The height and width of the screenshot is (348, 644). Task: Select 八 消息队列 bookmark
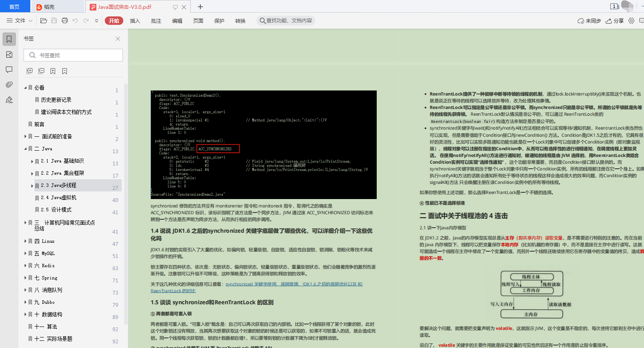pos(48,290)
